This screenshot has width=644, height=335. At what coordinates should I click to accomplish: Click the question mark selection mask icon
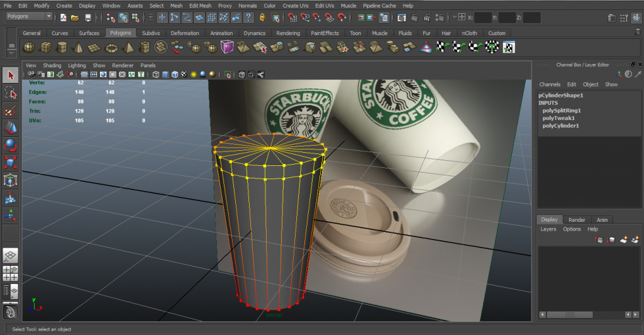[248, 18]
